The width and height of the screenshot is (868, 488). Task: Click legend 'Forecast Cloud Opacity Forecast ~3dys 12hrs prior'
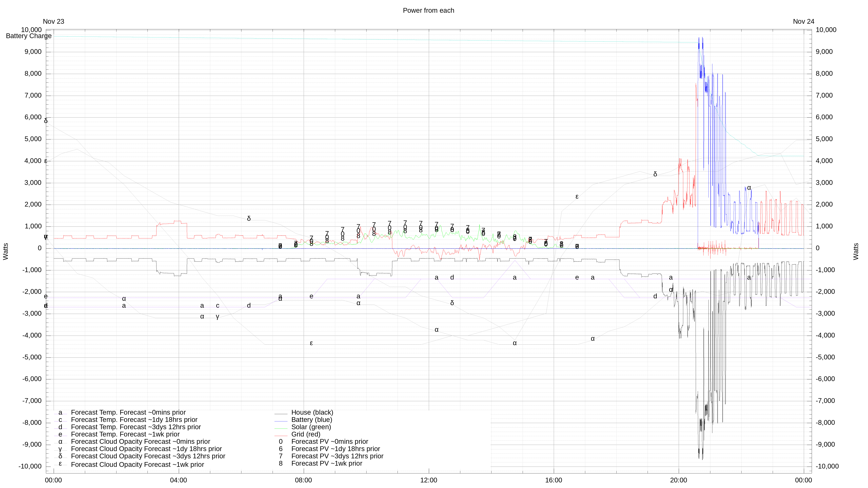(148, 456)
